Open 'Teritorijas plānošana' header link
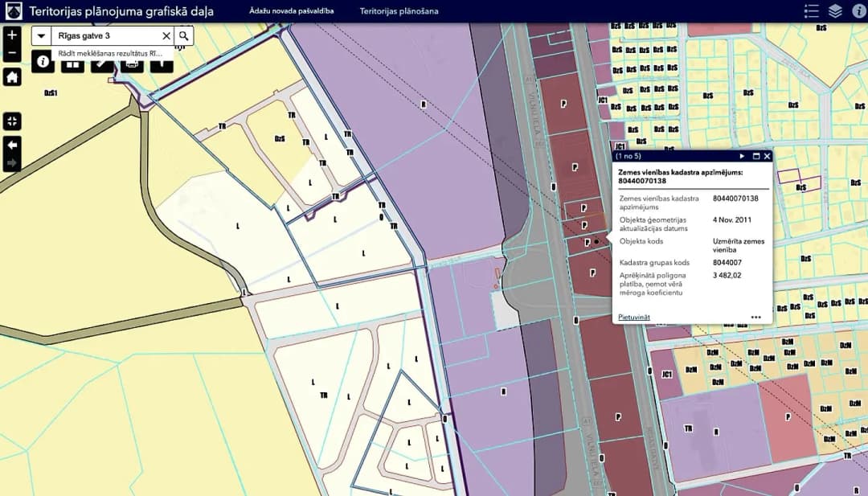This screenshot has height=496, width=868. [x=399, y=11]
